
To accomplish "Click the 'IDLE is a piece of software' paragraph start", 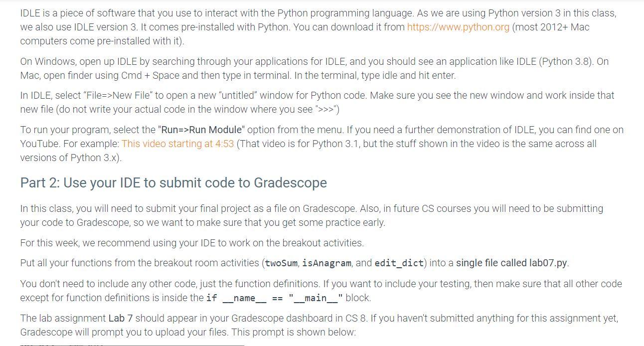I will tap(75, 13).
